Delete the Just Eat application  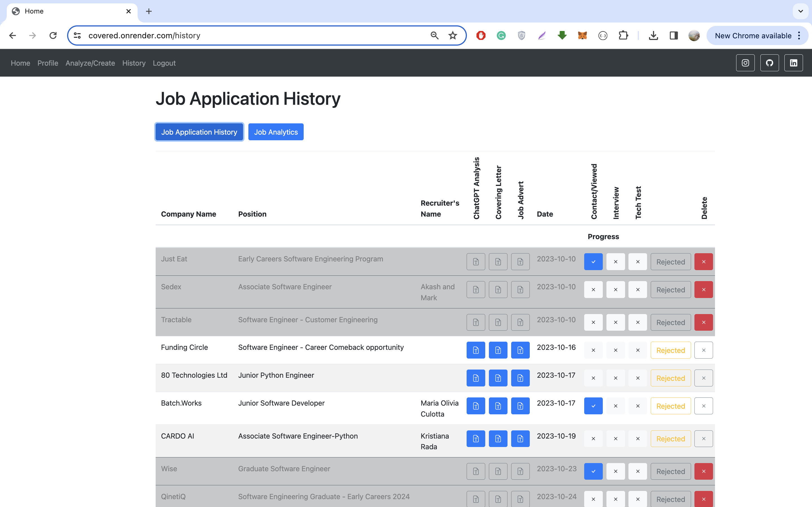[703, 262]
